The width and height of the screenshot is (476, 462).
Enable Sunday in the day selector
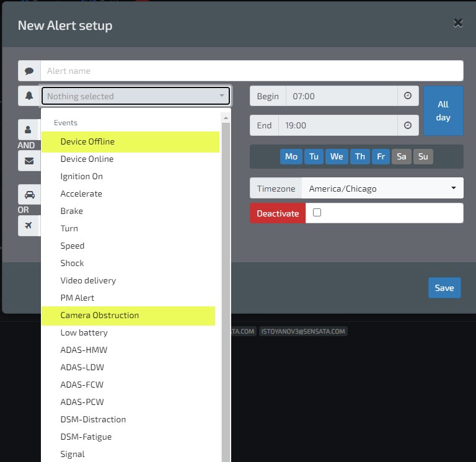[423, 156]
